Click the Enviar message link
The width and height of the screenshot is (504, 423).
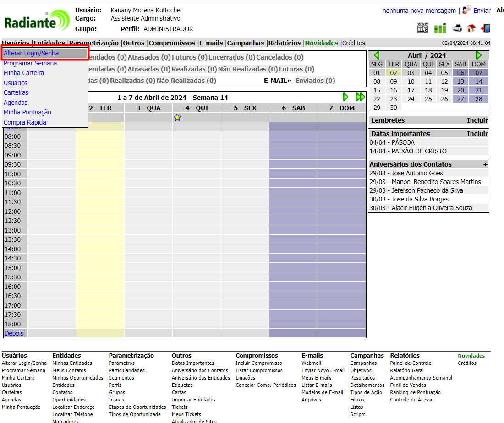point(482,11)
